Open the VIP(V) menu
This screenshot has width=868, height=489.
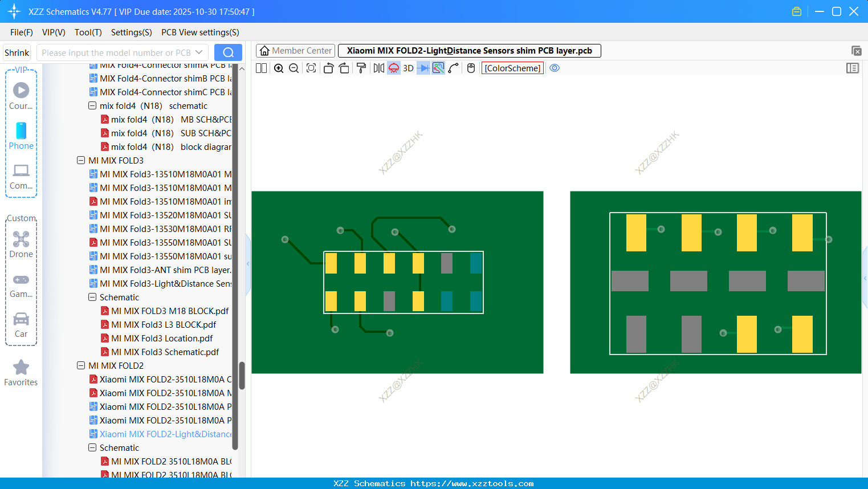point(54,32)
